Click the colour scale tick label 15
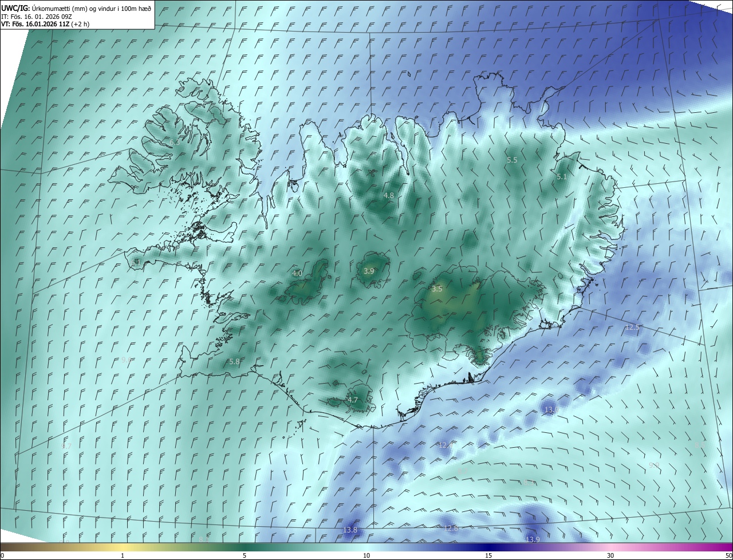The width and height of the screenshot is (733, 560). (x=488, y=555)
